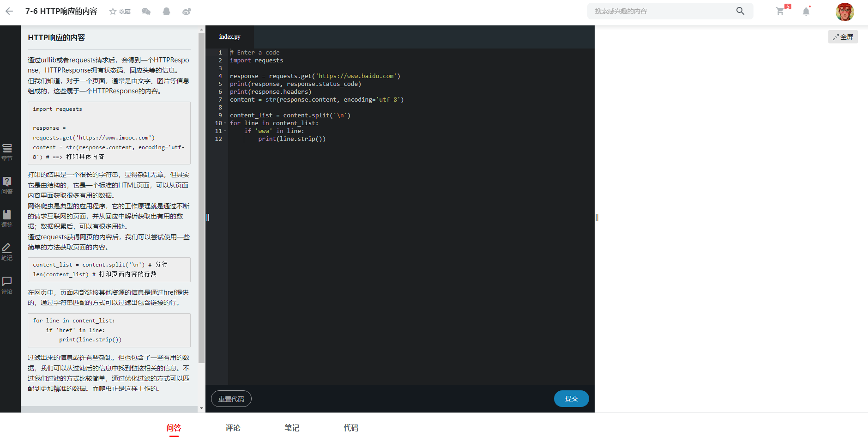Switch to the bottom 评论 tab
Image resolution: width=868 pixels, height=443 pixels.
[233, 428]
